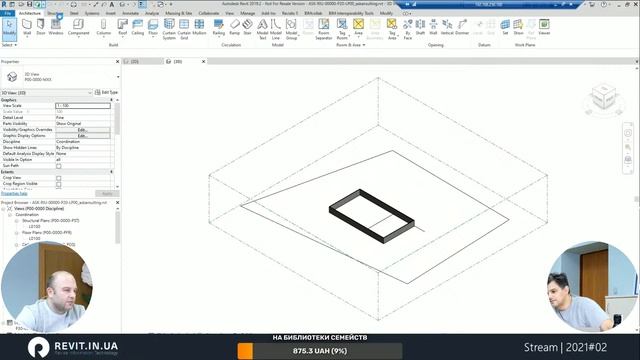Select the Mullion tool
Screen dimensions: 640x360
tap(199, 27)
